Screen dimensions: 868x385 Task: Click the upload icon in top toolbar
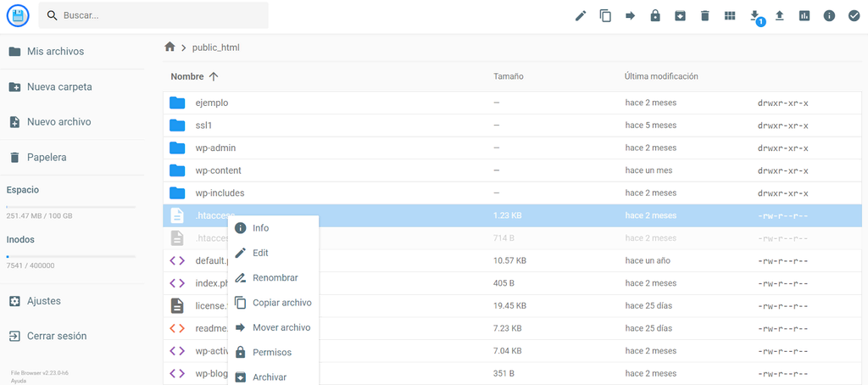pos(780,16)
